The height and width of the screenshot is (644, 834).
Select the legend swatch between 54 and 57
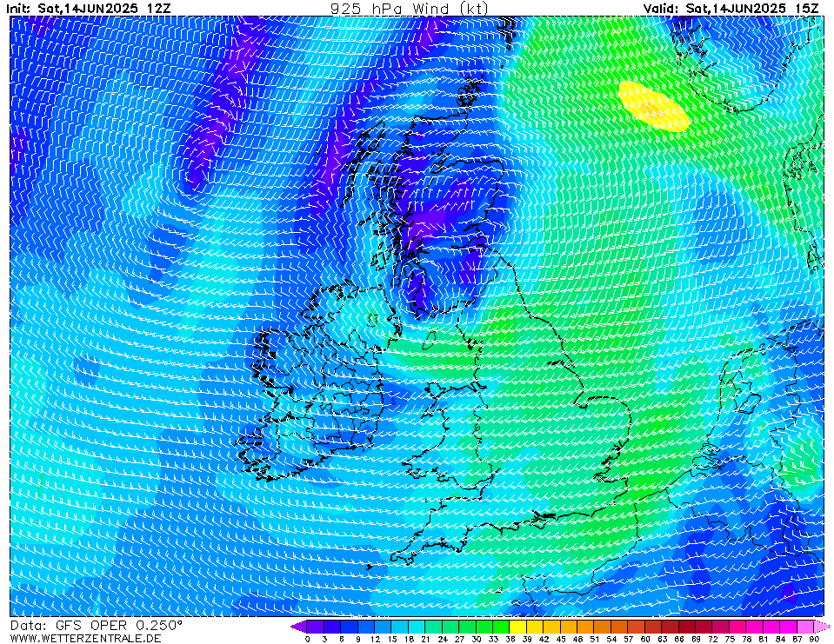[620, 627]
